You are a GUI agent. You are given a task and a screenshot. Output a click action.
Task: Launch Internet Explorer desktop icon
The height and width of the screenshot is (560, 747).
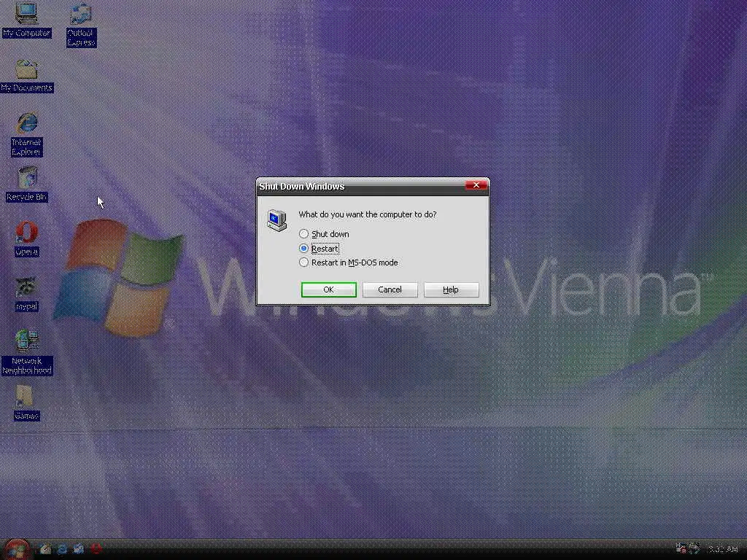[27, 135]
